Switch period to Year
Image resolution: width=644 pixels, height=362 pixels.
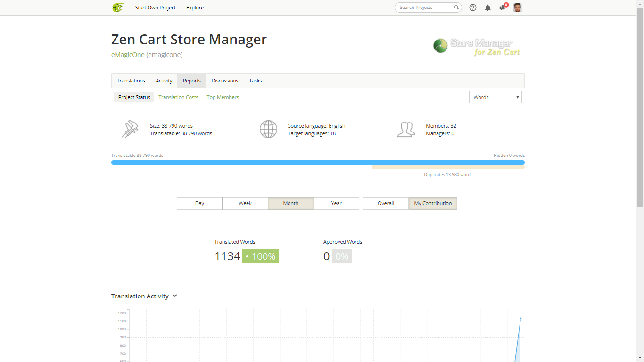pos(336,204)
